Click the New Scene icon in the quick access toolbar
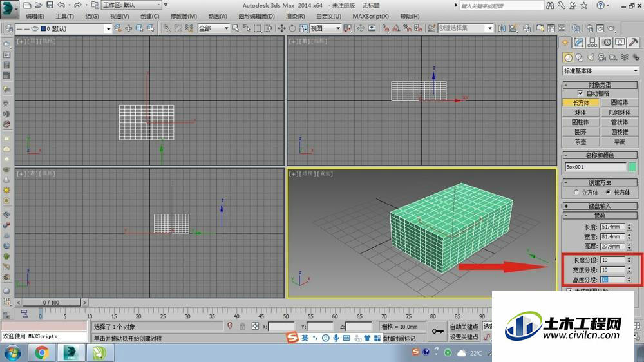 pos(27,5)
